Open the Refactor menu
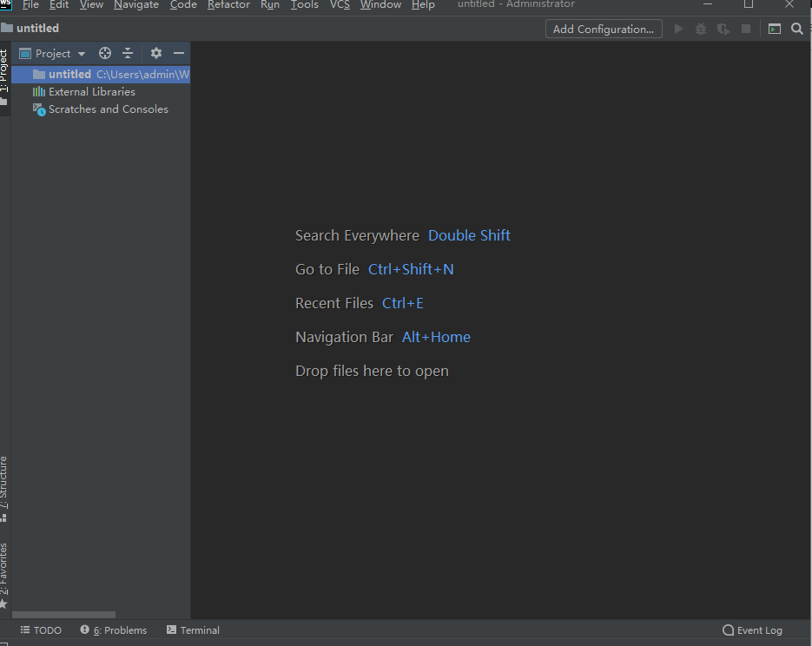812x646 pixels. point(228,5)
